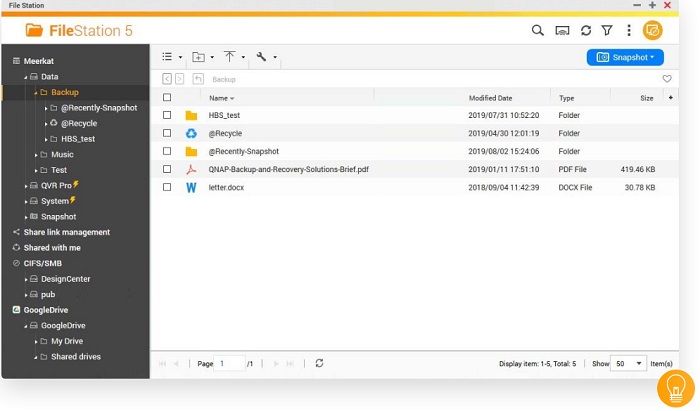
Task: Open the pub share in tree
Action: tap(48, 295)
